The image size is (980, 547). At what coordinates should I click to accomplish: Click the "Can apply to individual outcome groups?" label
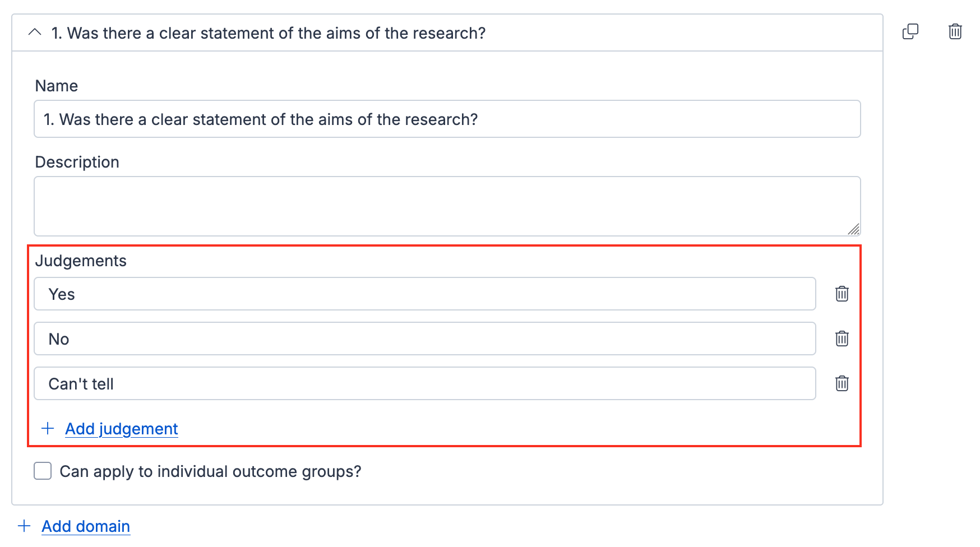click(210, 471)
